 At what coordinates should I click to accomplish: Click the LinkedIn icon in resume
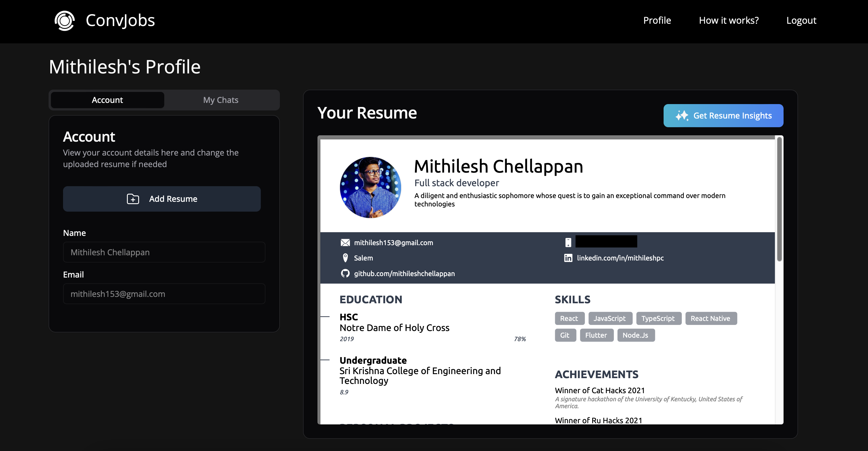tap(568, 258)
